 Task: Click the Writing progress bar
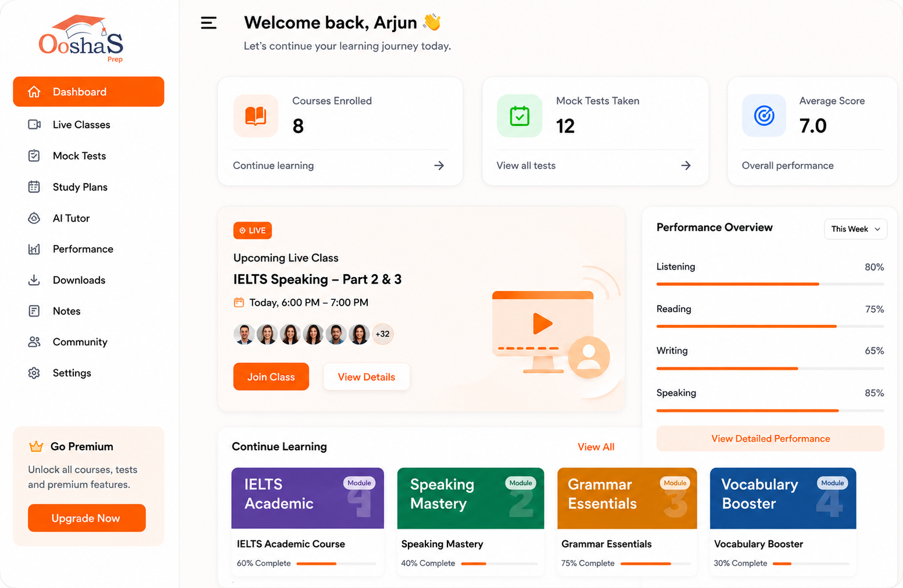pyautogui.click(x=770, y=368)
